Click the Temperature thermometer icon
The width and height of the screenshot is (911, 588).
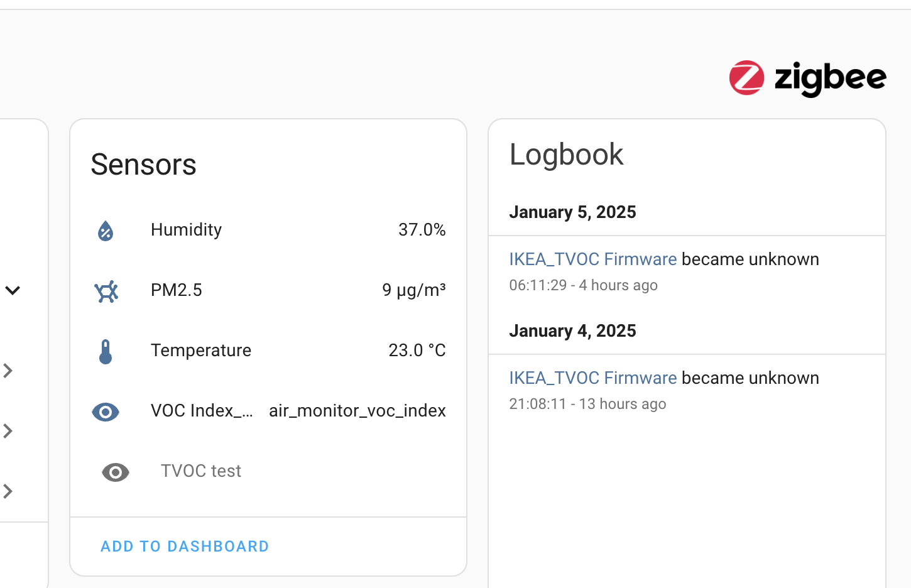106,351
